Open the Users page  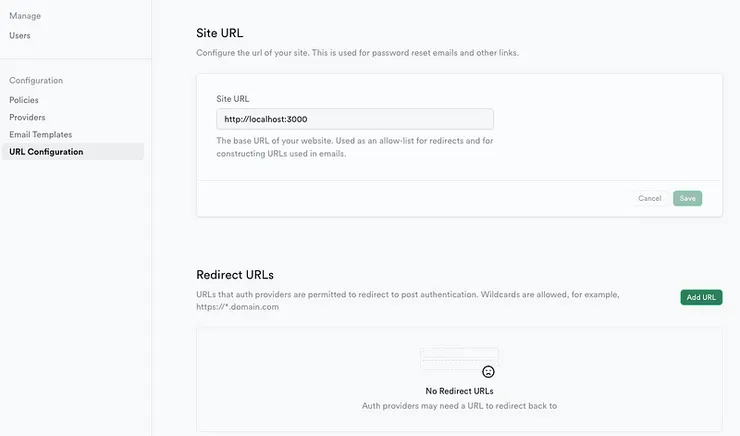tap(20, 36)
